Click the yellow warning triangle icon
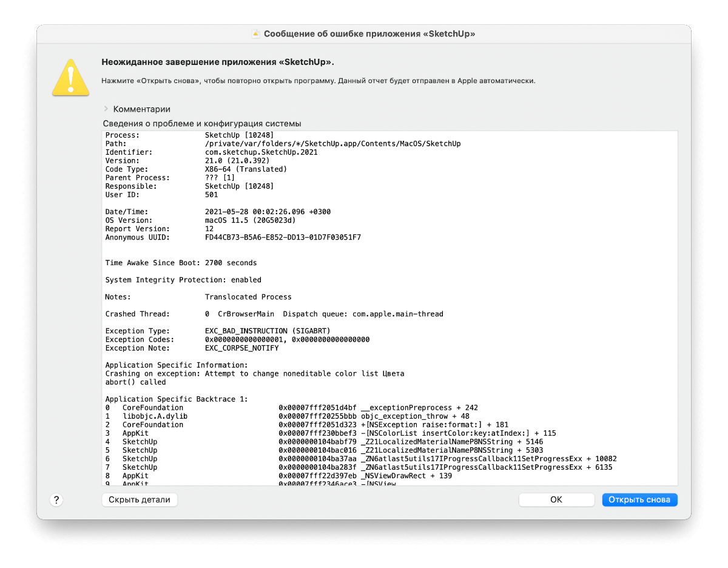 coord(71,77)
